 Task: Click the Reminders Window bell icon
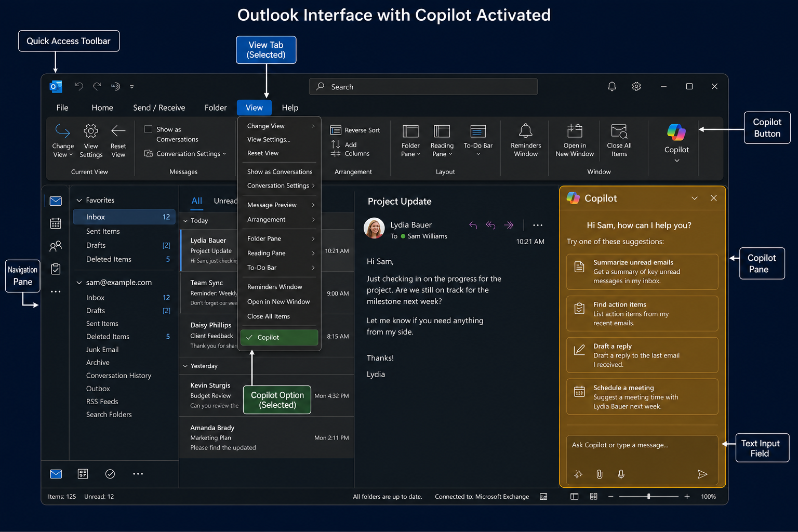[x=526, y=130]
